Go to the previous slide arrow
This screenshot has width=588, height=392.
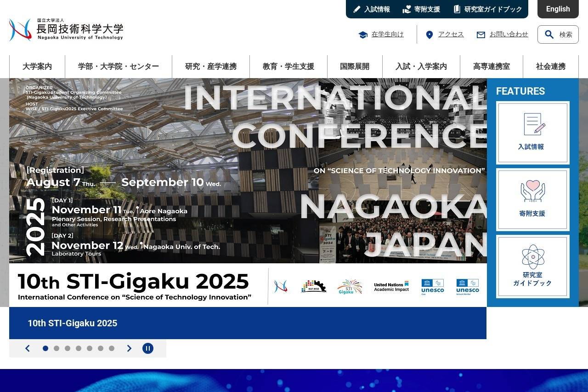coord(28,348)
